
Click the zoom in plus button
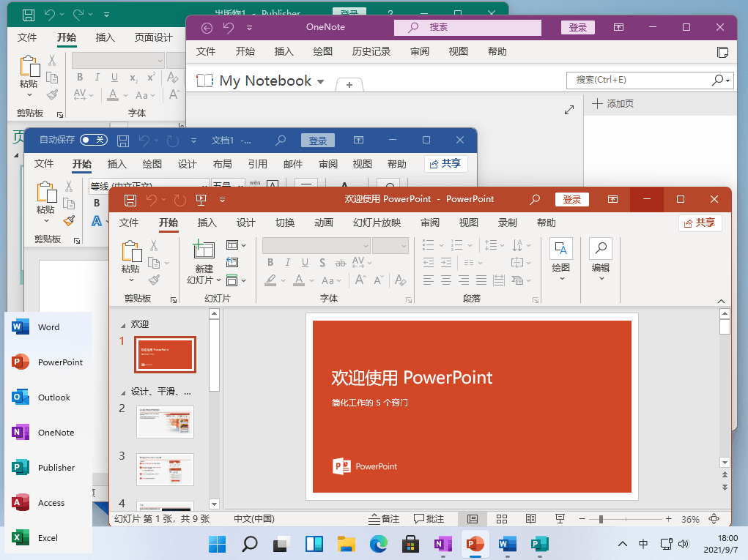(x=668, y=518)
